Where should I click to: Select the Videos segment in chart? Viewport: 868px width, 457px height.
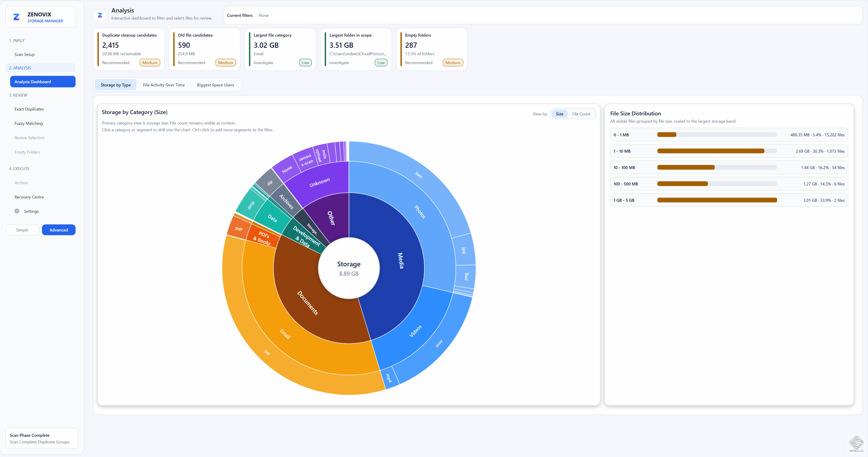point(415,331)
